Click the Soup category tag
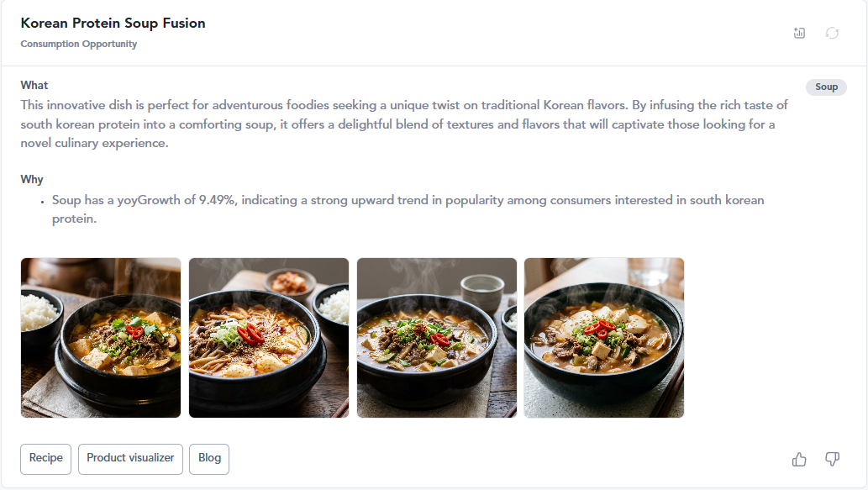Image resolution: width=868 pixels, height=490 pixels. coord(826,87)
